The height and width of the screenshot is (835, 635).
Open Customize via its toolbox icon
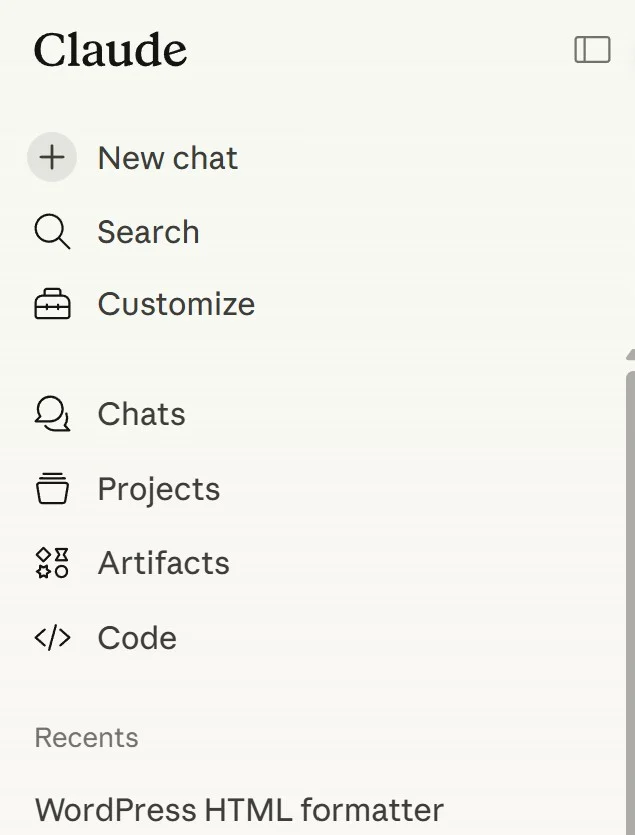(x=51, y=304)
